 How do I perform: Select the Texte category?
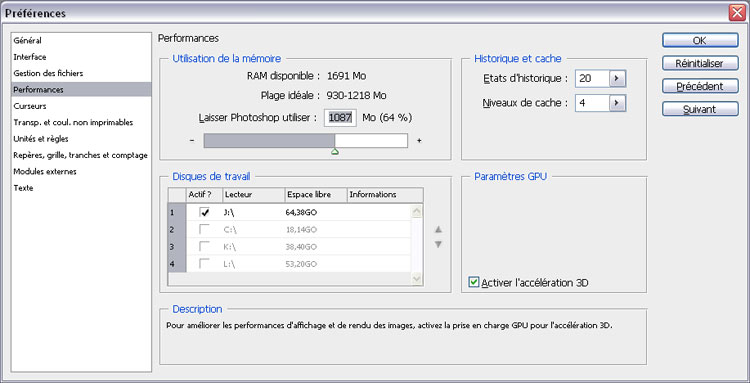pos(23,188)
